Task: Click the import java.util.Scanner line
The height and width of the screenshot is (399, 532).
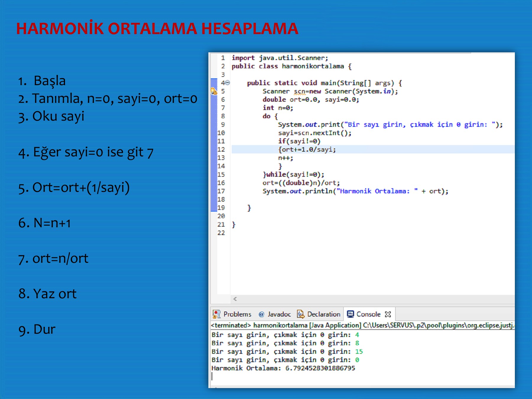Action: [x=280, y=58]
